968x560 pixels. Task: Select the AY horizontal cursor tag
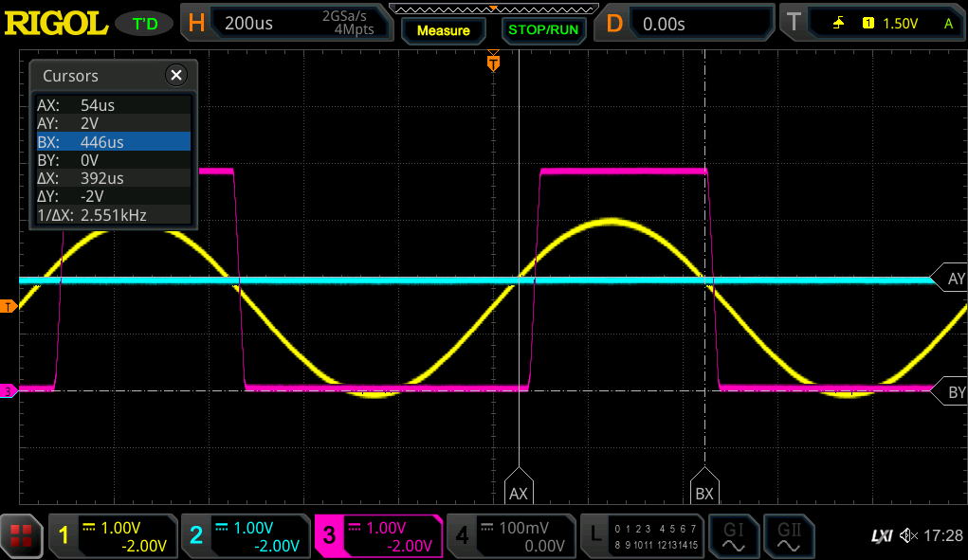(x=949, y=279)
